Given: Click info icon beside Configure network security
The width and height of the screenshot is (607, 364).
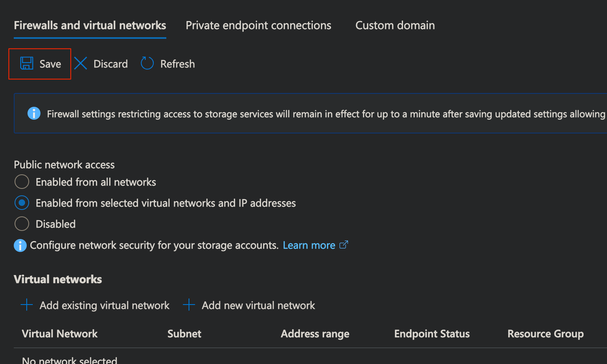Looking at the screenshot, I should (x=20, y=245).
